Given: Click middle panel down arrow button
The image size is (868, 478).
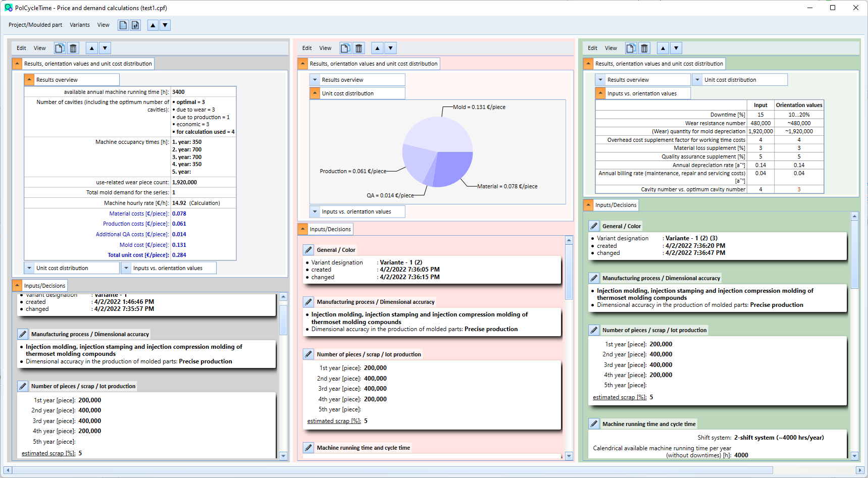Looking at the screenshot, I should pos(390,48).
